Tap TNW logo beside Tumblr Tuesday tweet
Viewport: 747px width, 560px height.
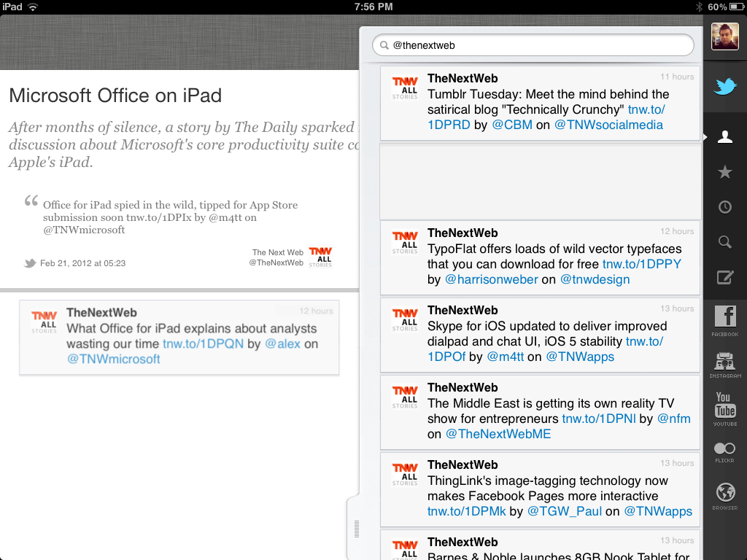click(x=405, y=87)
